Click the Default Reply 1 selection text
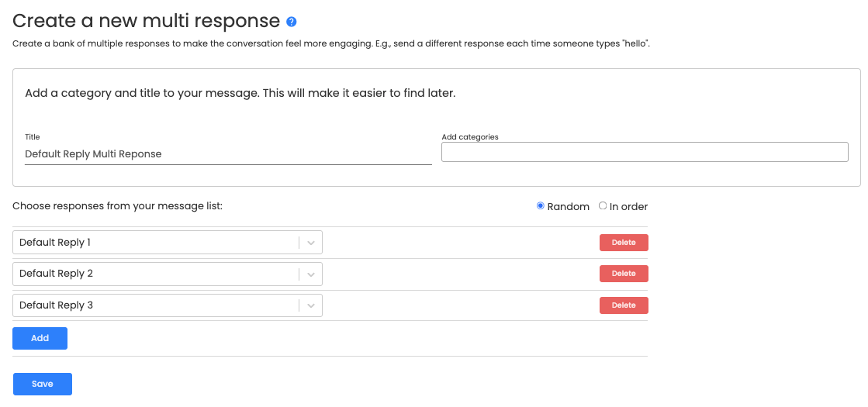868x407 pixels. click(55, 242)
